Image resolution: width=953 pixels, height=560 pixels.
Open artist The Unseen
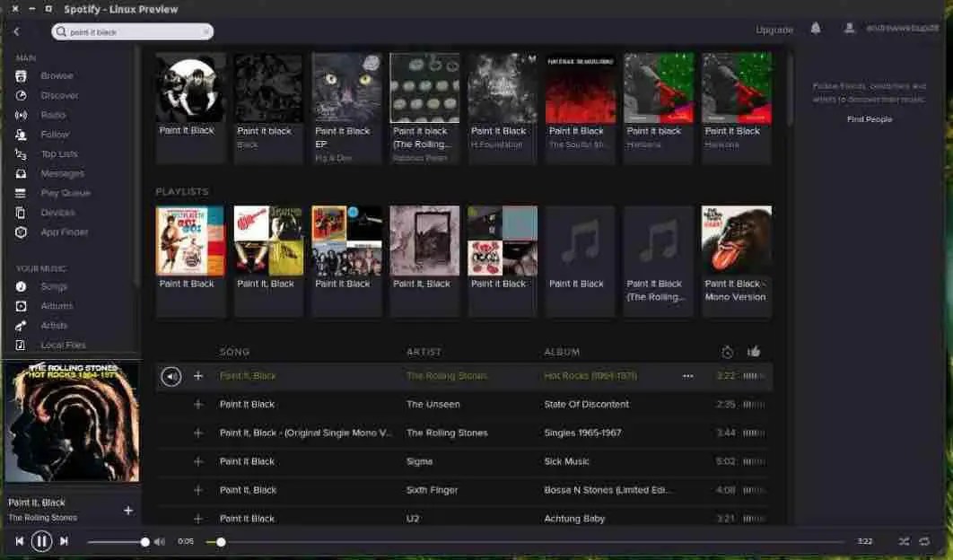pyautogui.click(x=433, y=405)
